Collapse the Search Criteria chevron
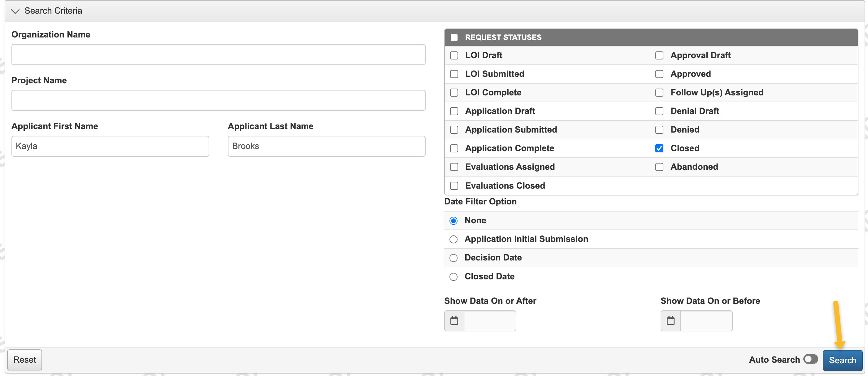The image size is (868, 376). pos(15,11)
